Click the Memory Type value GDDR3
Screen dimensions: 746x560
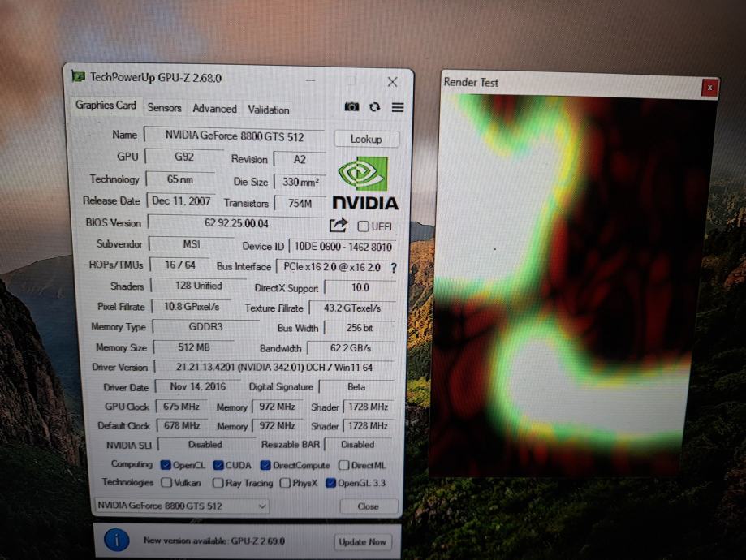[x=205, y=327]
